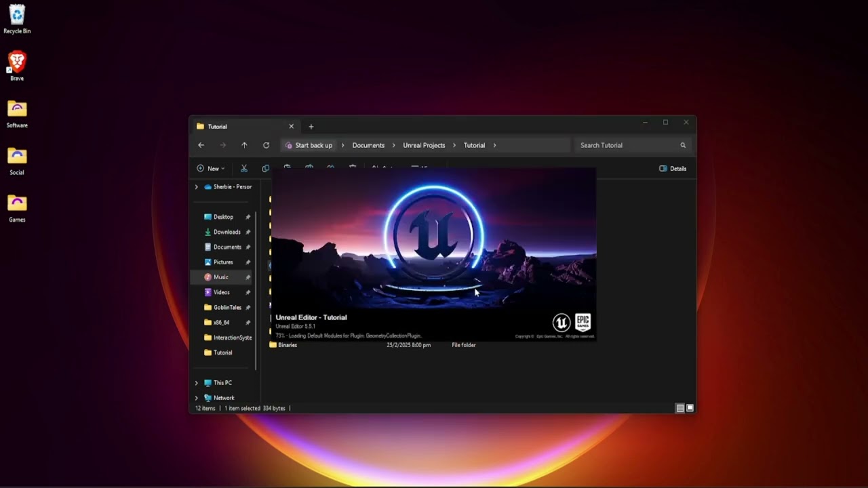
Task: Expand the Network tree node
Action: [197, 398]
